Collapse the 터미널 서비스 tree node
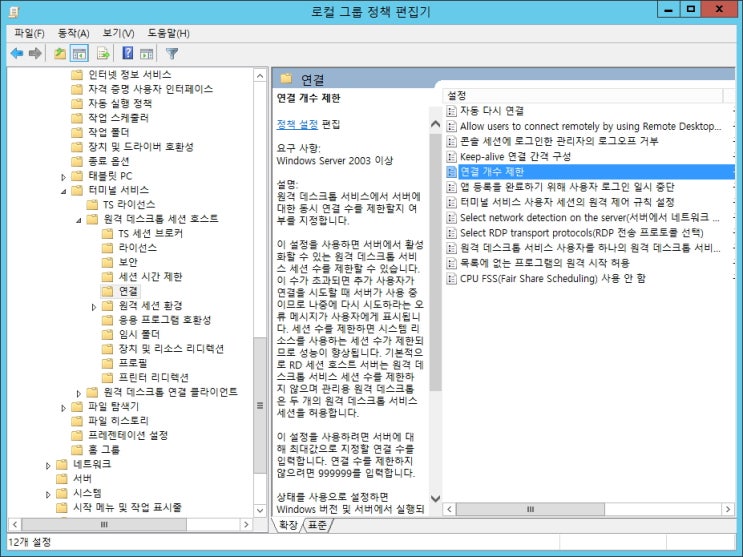Image resolution: width=743 pixels, height=557 pixels. point(63,191)
